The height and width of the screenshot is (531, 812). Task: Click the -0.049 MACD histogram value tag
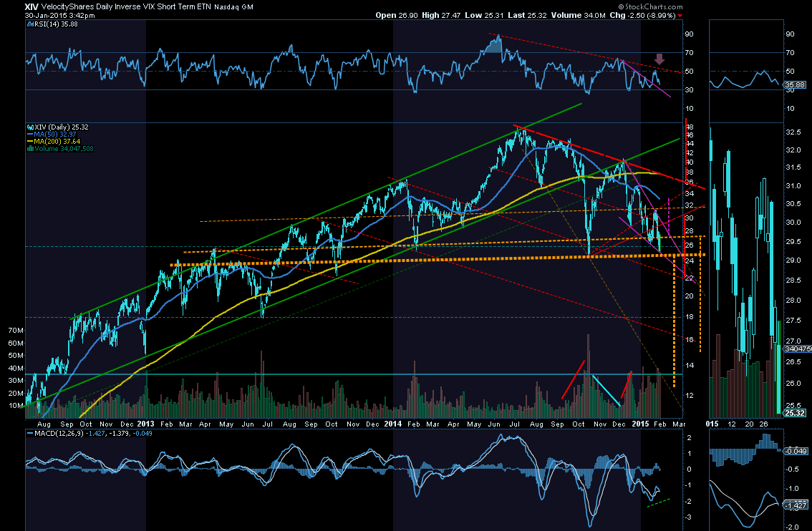(x=796, y=452)
